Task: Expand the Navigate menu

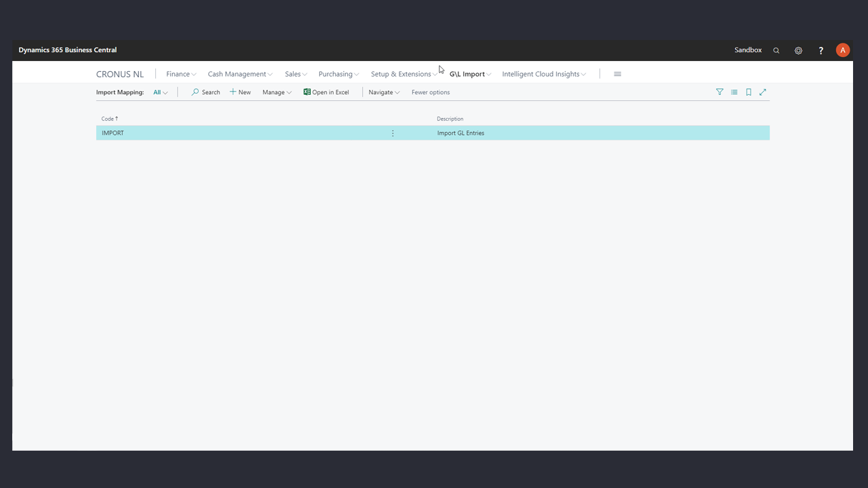Action: click(384, 92)
